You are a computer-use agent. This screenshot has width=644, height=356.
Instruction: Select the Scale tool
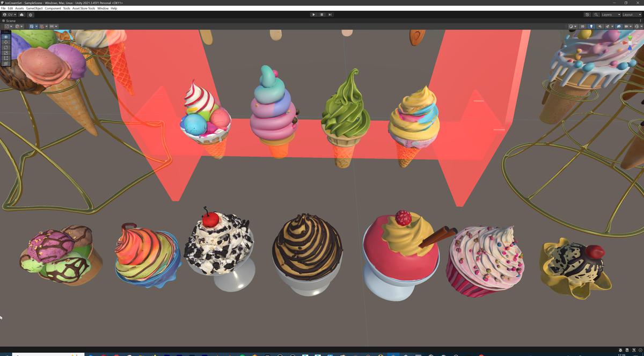pyautogui.click(x=5, y=52)
